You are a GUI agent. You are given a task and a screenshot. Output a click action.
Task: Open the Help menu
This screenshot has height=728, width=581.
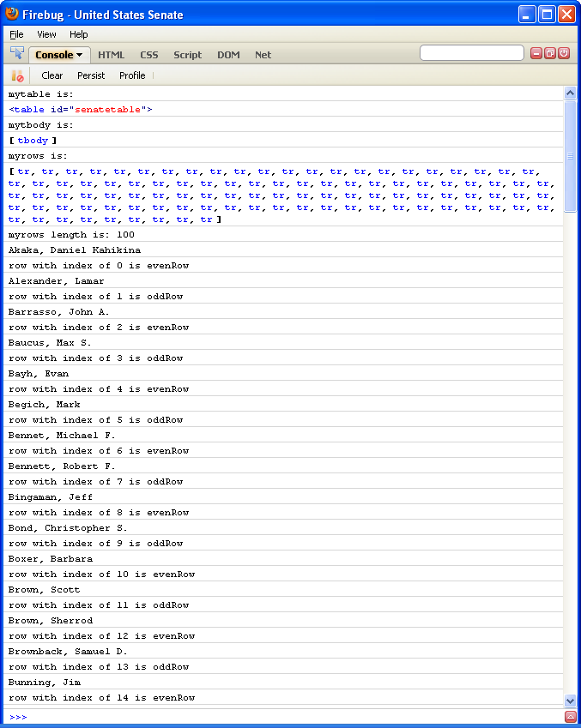click(x=79, y=34)
